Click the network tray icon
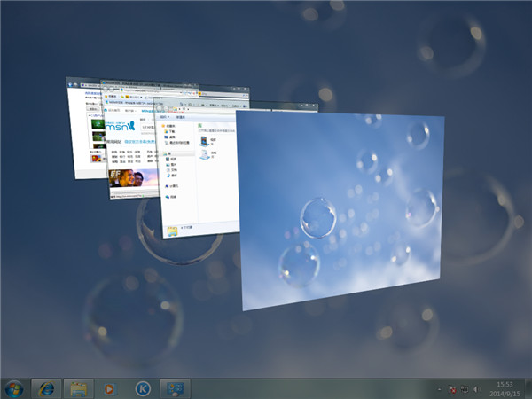Screen dimensions: 532x399 (464, 388)
